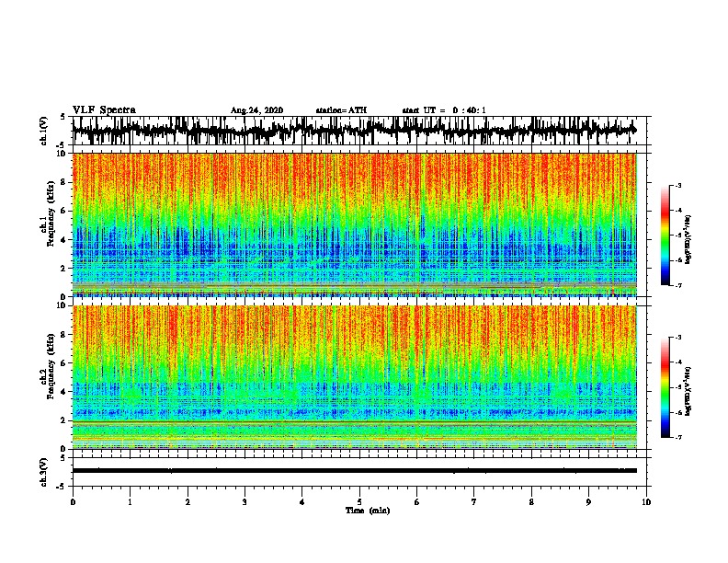Screen dimensions: 728x563
Task: Select time axis tick label "7"
Action: (x=474, y=502)
